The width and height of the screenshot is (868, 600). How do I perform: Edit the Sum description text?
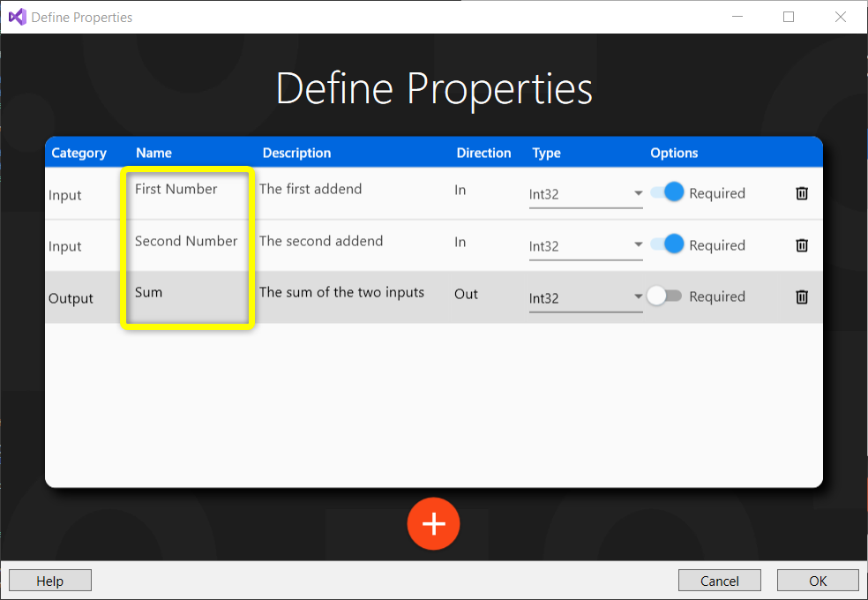[342, 291]
